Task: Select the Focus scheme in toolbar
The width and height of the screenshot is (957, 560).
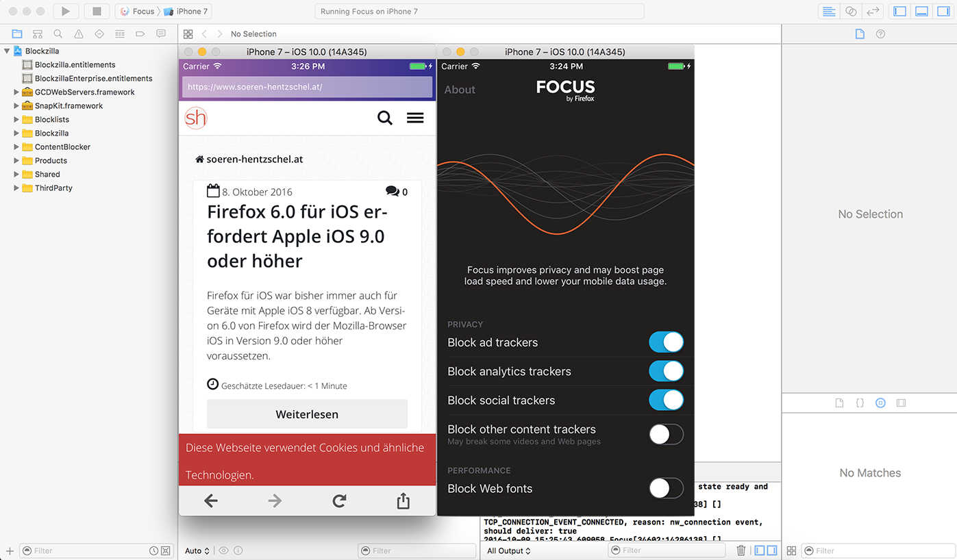Action: click(x=138, y=11)
